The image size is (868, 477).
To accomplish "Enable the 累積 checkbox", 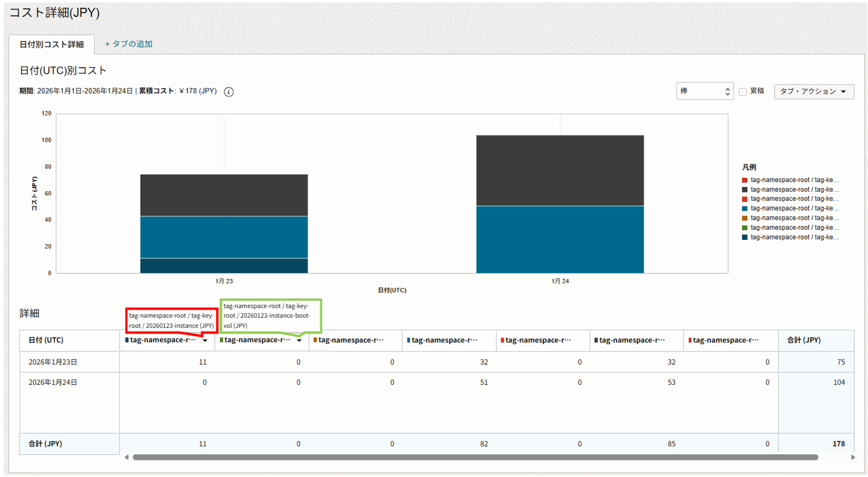I will coord(743,92).
